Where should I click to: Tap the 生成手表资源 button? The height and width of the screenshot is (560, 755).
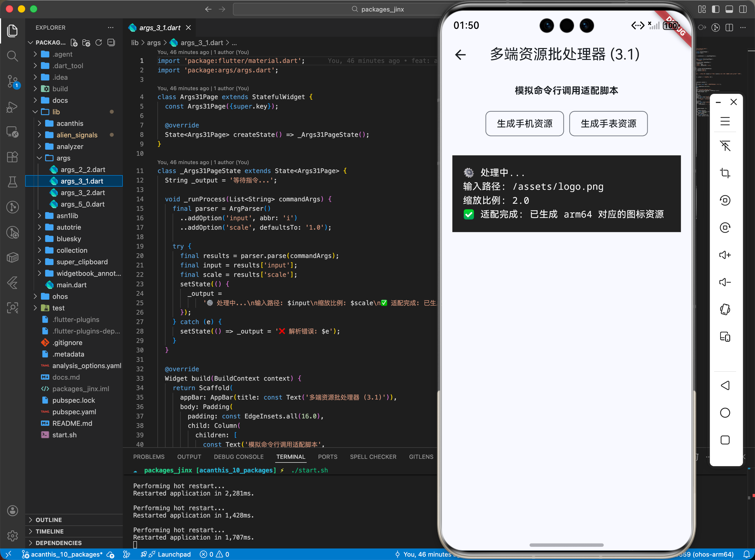coord(608,124)
